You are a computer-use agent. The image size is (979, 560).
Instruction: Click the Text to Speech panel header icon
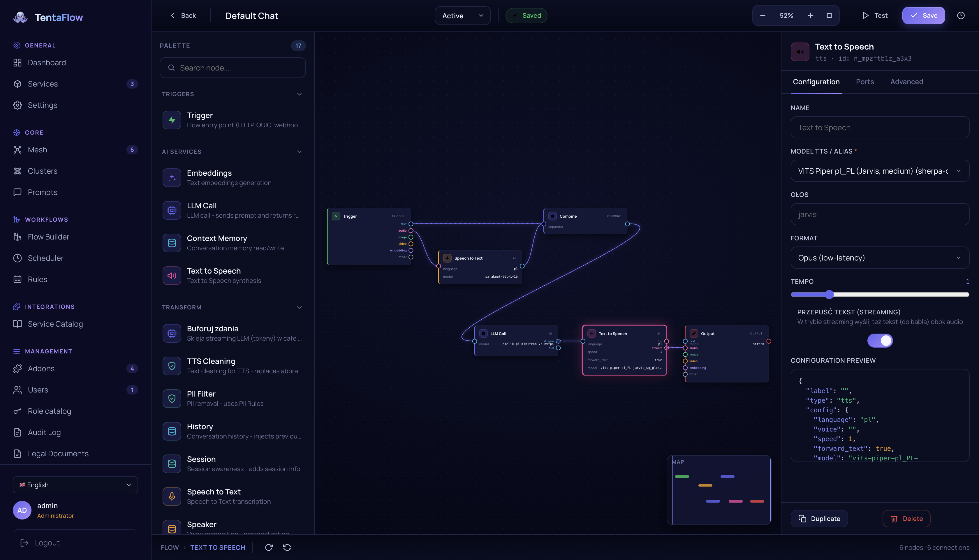[800, 52]
